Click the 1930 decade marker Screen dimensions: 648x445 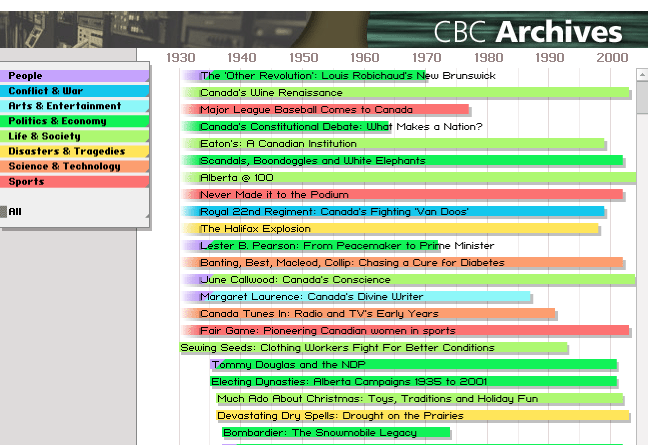181,57
